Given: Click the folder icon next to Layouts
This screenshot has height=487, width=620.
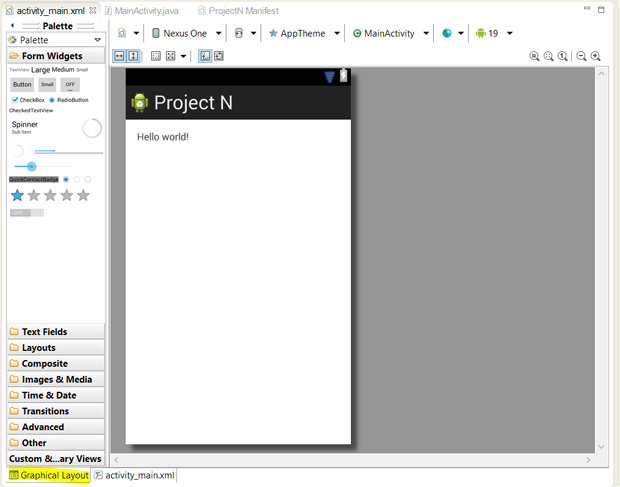Looking at the screenshot, I should (x=14, y=348).
